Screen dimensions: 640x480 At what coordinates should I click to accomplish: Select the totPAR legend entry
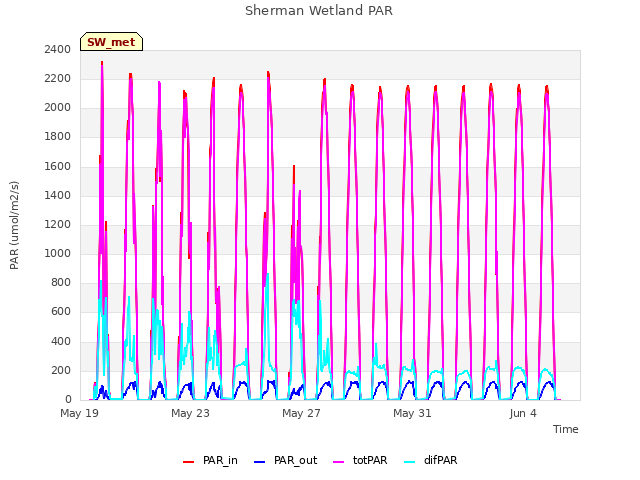click(x=360, y=460)
